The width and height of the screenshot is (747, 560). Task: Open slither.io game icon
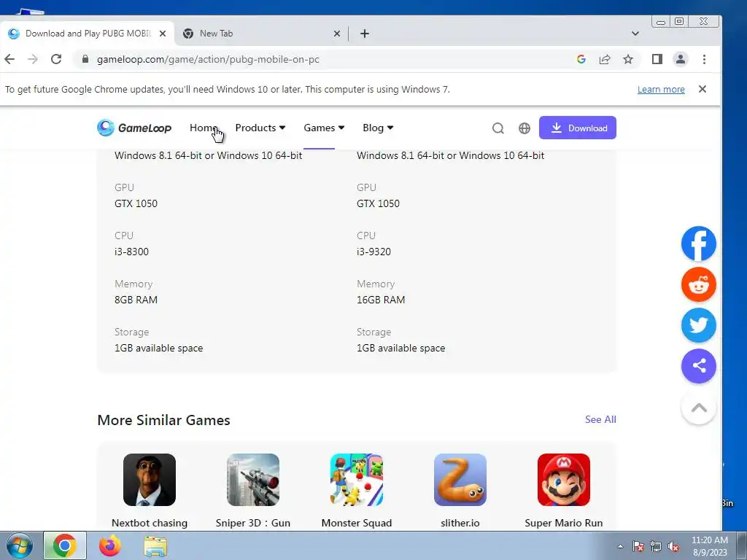(x=460, y=480)
